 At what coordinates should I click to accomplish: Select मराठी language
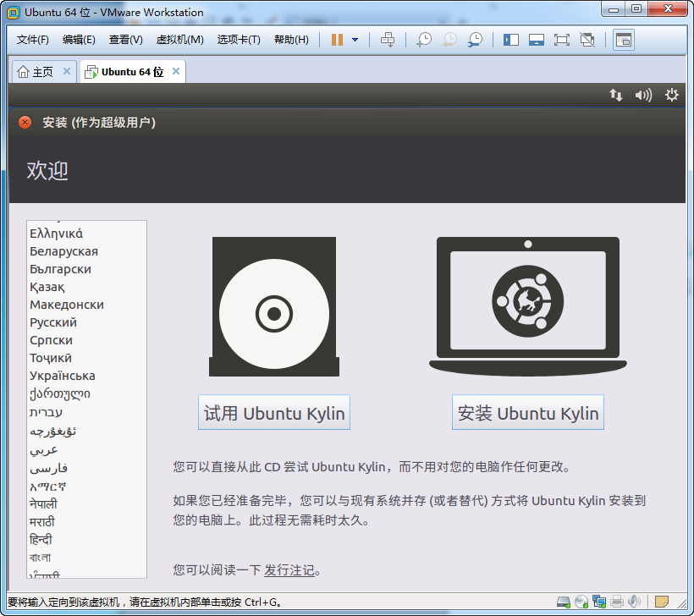pyautogui.click(x=42, y=522)
